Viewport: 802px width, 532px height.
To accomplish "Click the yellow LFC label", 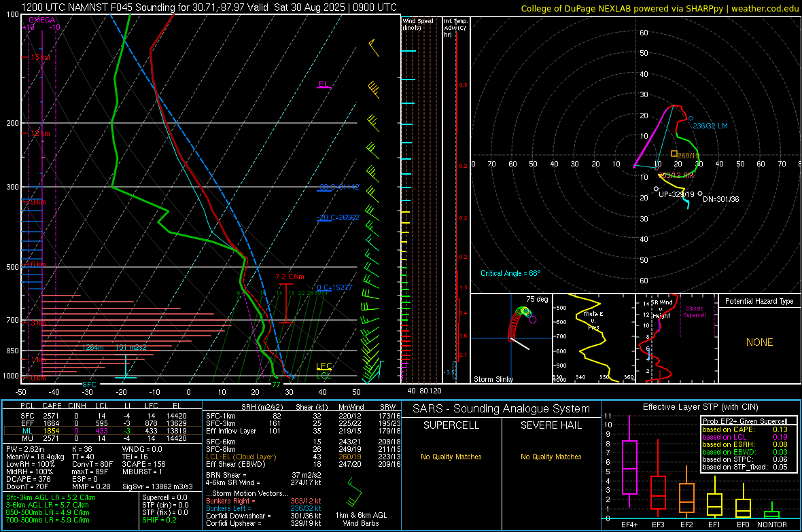I will click(324, 366).
